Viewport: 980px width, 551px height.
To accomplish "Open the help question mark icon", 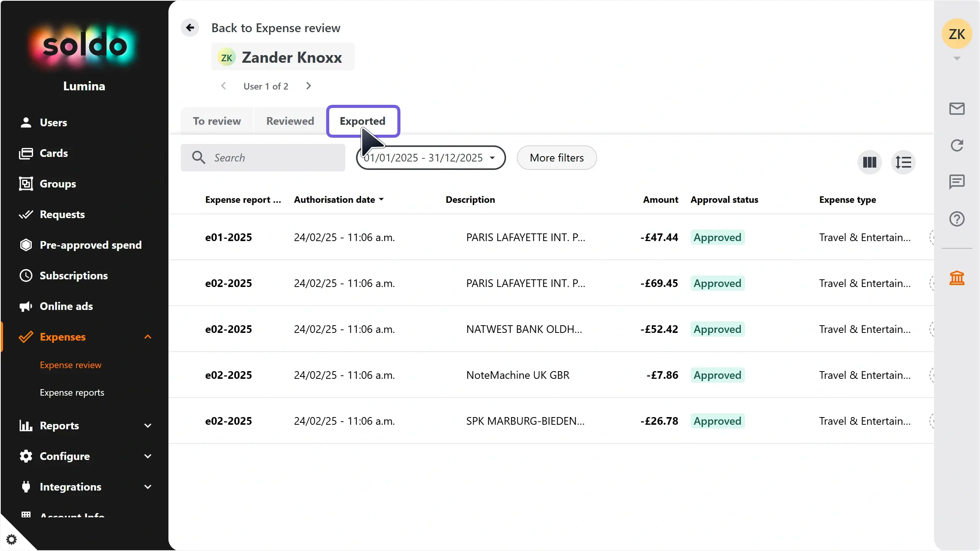I will pos(957,219).
